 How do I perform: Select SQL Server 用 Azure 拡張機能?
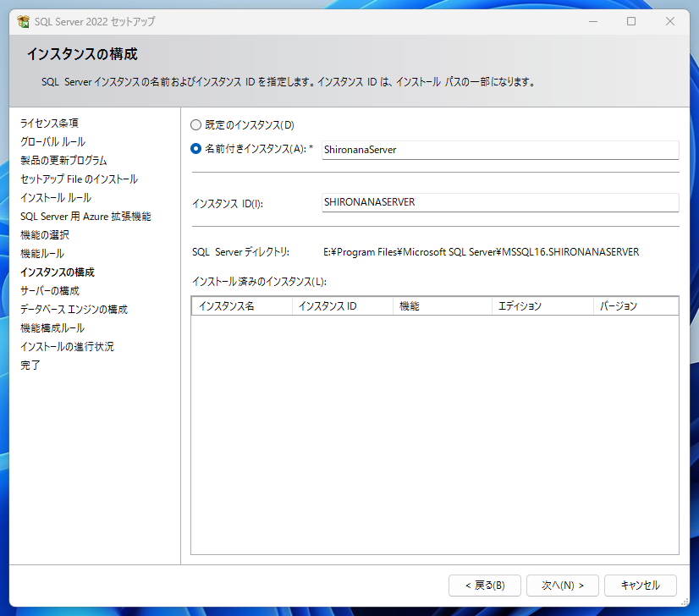point(85,216)
